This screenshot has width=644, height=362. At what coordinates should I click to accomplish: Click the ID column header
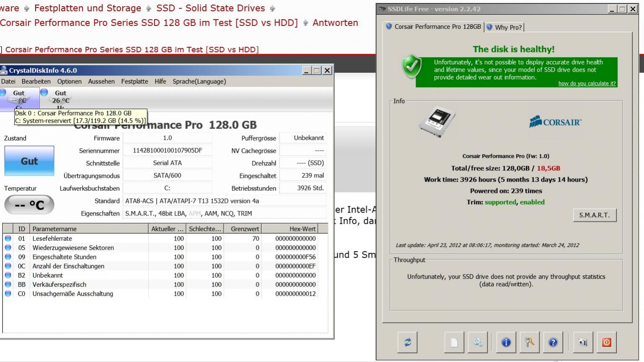pyautogui.click(x=21, y=229)
